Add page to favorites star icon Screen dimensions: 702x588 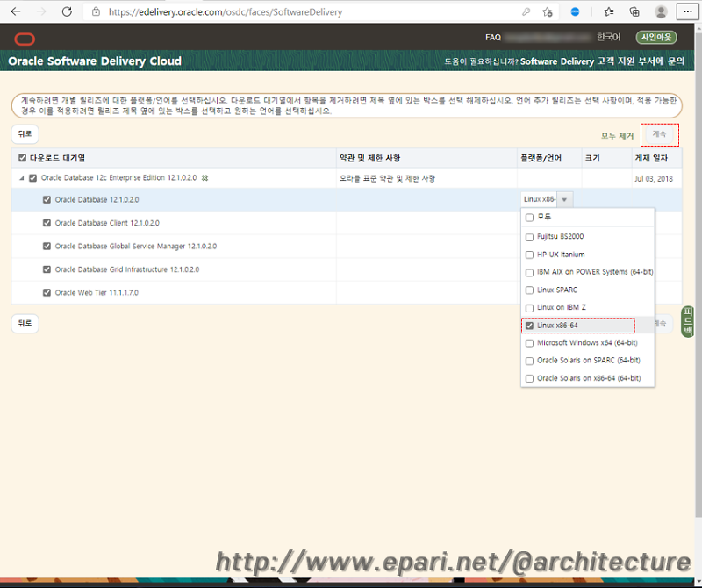pyautogui.click(x=547, y=12)
